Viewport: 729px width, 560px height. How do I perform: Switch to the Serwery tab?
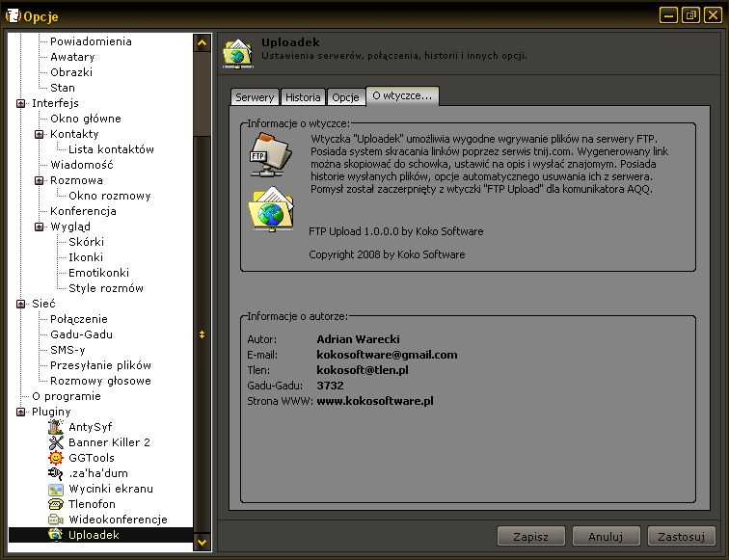[x=255, y=97]
